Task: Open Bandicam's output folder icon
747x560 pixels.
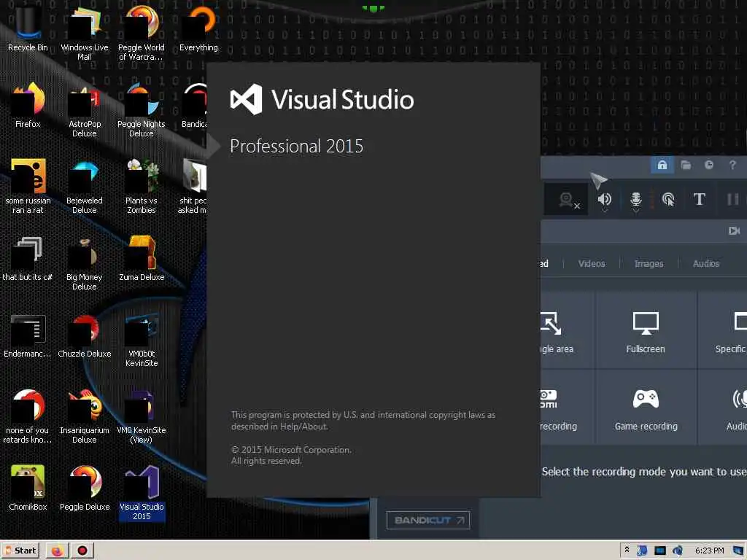Action: click(x=686, y=165)
